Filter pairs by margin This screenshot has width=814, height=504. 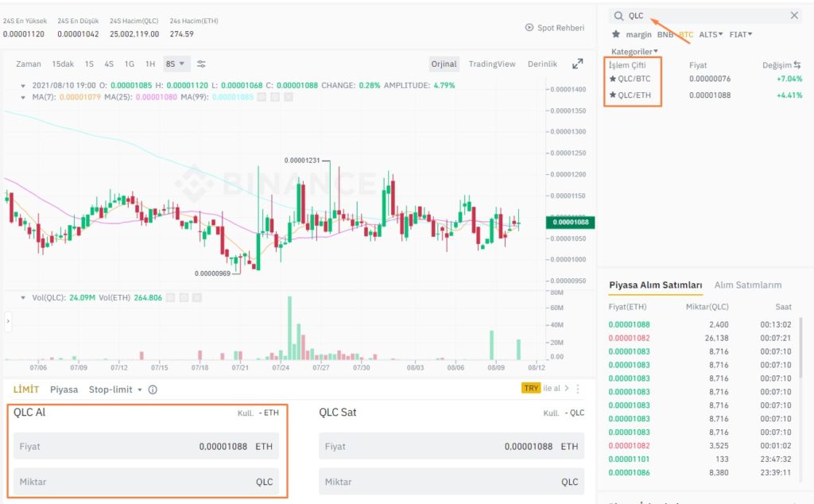click(x=638, y=34)
